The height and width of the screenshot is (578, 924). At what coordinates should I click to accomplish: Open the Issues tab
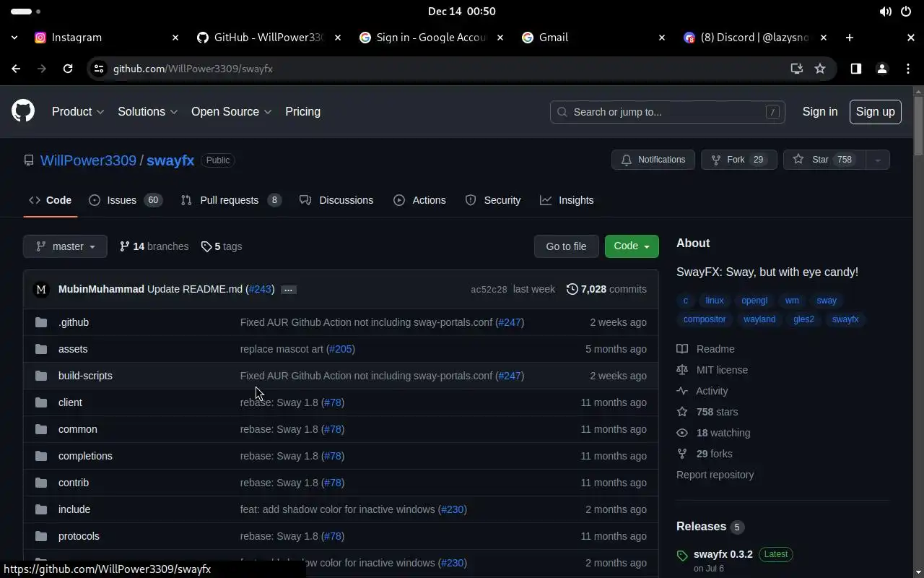[x=126, y=200]
